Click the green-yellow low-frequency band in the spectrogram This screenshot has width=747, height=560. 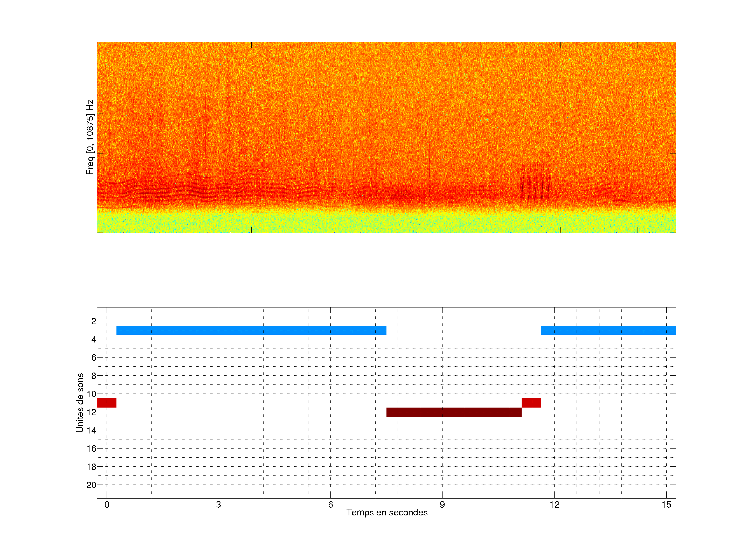(x=386, y=221)
